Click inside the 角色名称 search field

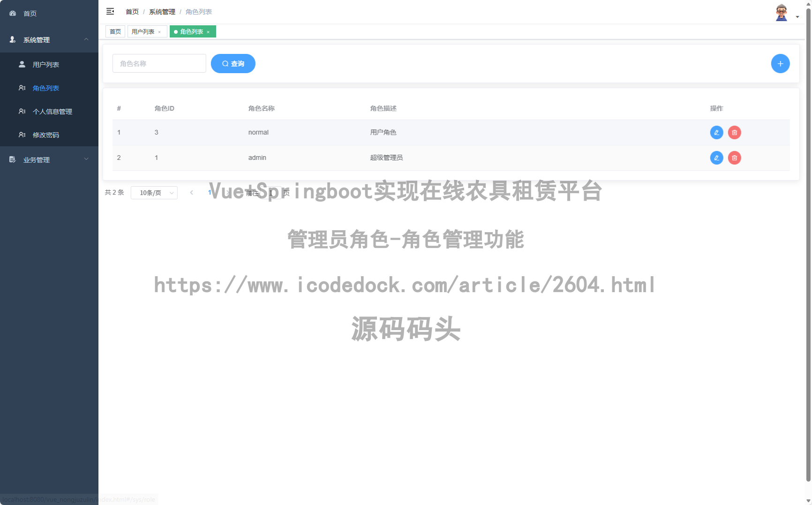(159, 63)
